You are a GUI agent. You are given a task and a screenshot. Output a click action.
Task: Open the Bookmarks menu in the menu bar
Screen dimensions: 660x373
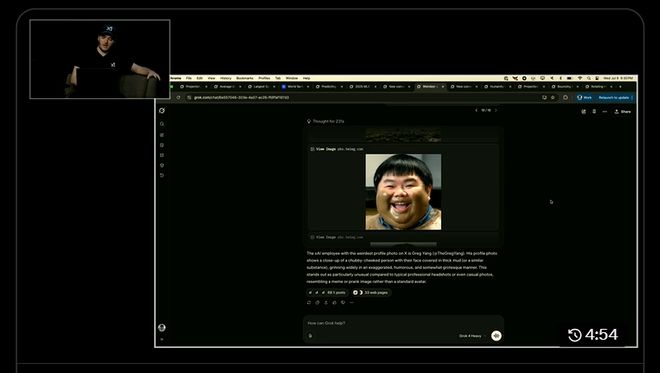point(245,78)
